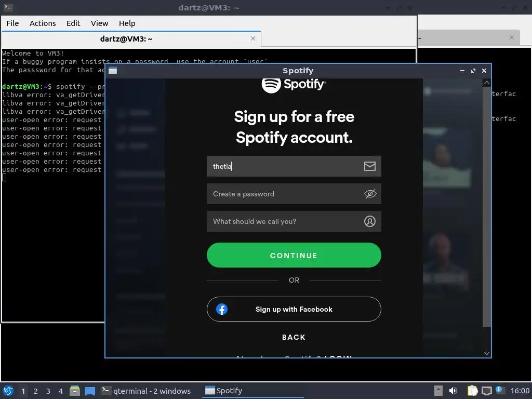Close the 'dartz@VM3: ~' terminal tab
Viewport: 532px width, 399px height.
[253, 38]
